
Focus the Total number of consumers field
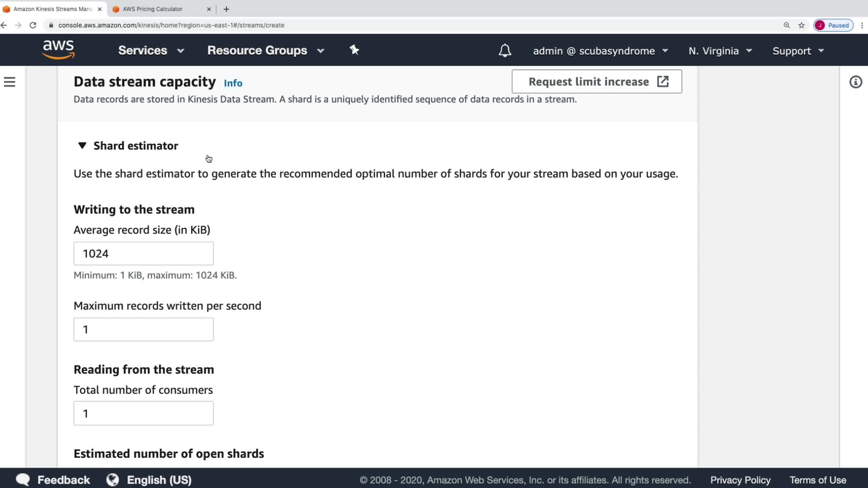point(143,413)
